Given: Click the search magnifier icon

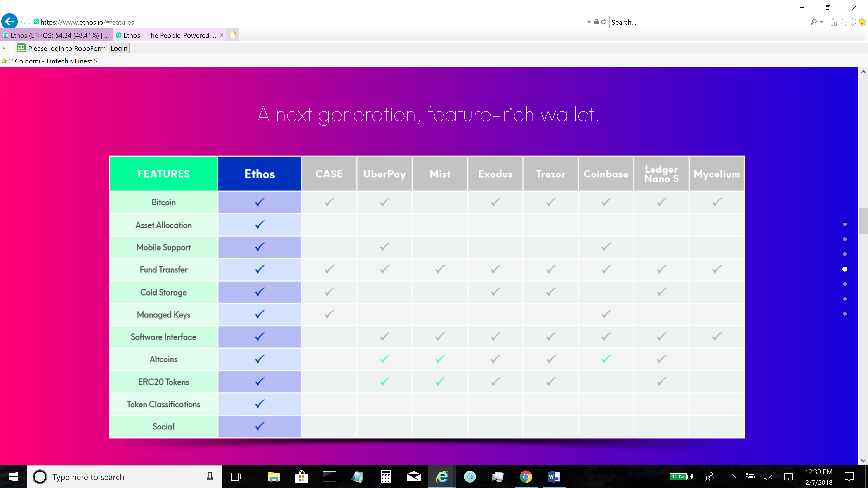Looking at the screenshot, I should (814, 22).
